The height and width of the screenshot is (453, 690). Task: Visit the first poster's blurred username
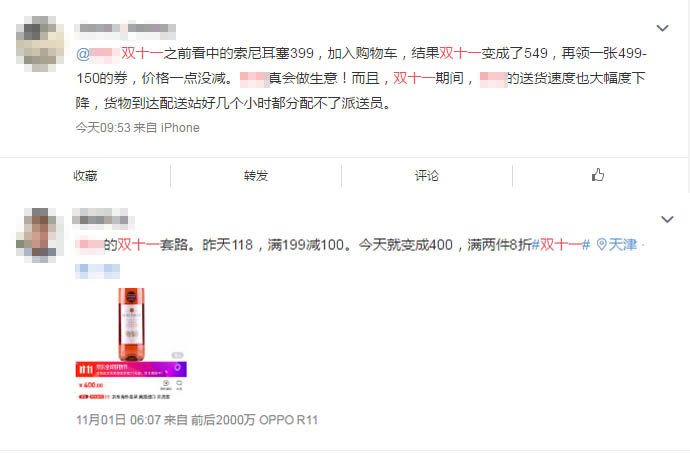(125, 29)
